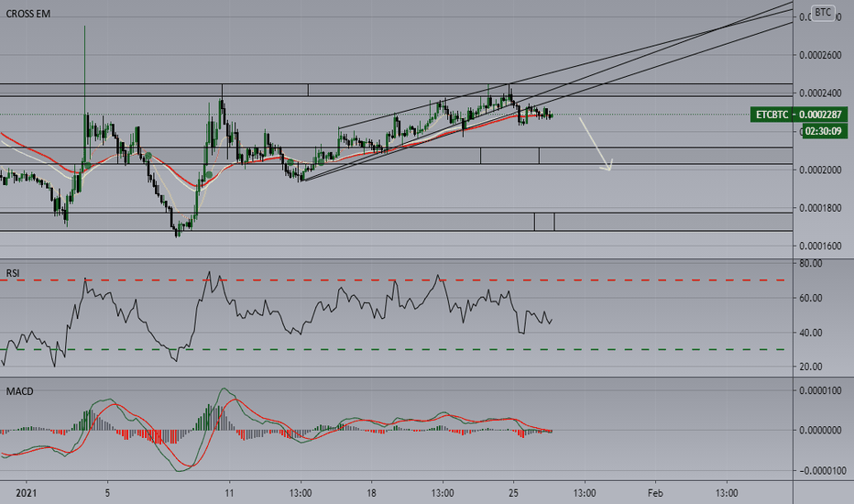Viewport: 854px width, 504px height.
Task: Click the 2021 date on time axis
Action: point(27,493)
